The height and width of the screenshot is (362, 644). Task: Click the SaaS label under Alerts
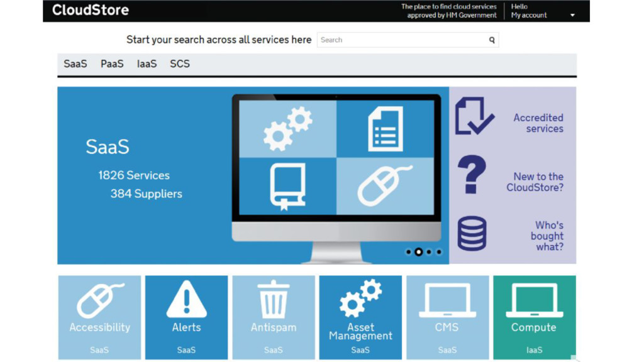point(186,350)
